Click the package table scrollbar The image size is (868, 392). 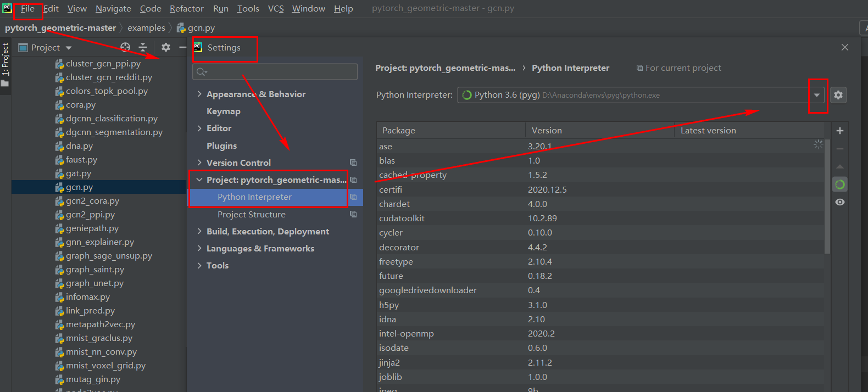(x=827, y=196)
